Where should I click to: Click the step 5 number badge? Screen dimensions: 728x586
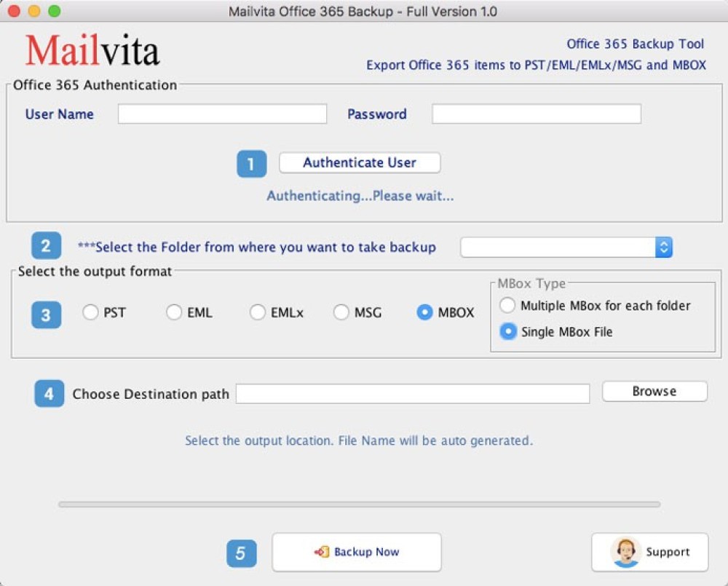point(241,553)
